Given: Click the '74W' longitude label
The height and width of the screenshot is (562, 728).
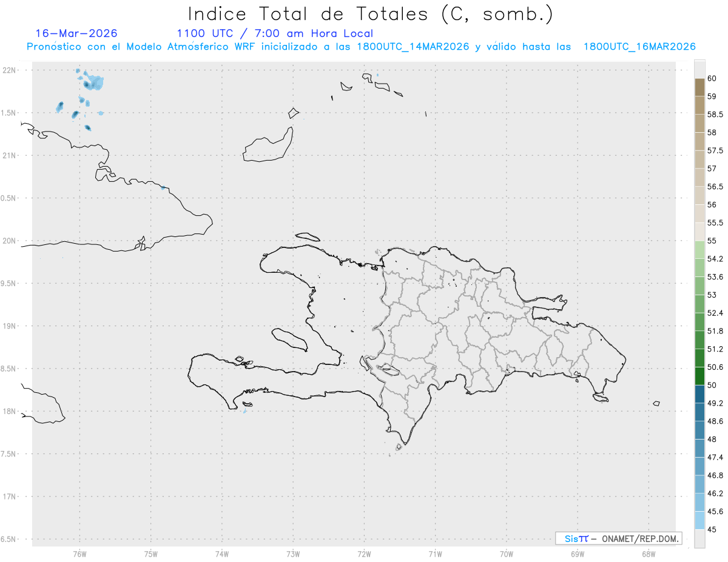Looking at the screenshot, I should click(222, 554).
